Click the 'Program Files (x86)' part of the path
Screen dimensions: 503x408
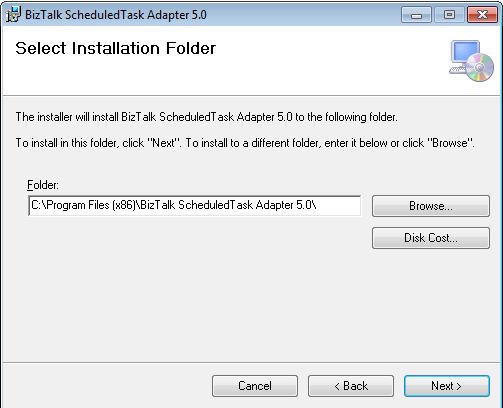point(91,205)
